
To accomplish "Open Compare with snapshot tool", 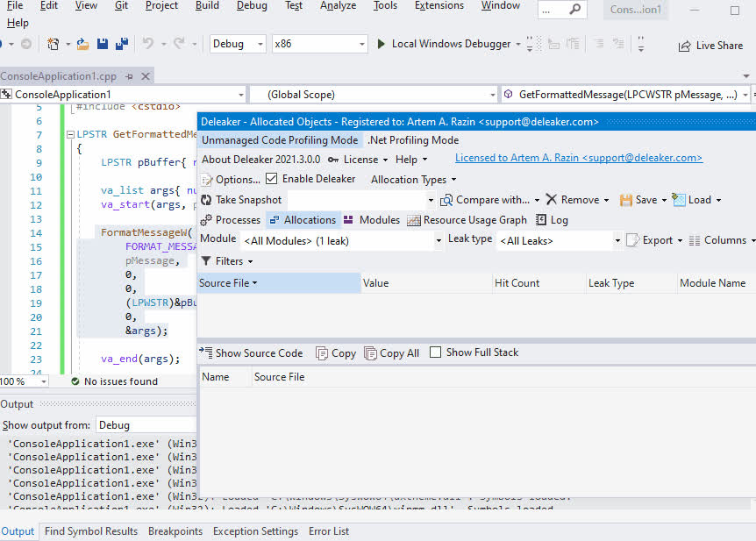I will 485,200.
